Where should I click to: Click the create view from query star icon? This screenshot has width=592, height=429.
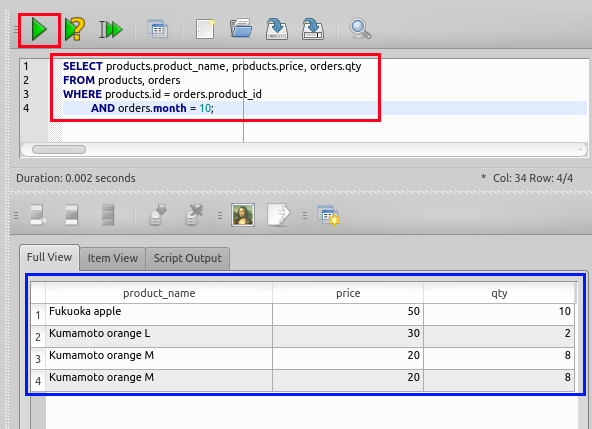coord(328,216)
